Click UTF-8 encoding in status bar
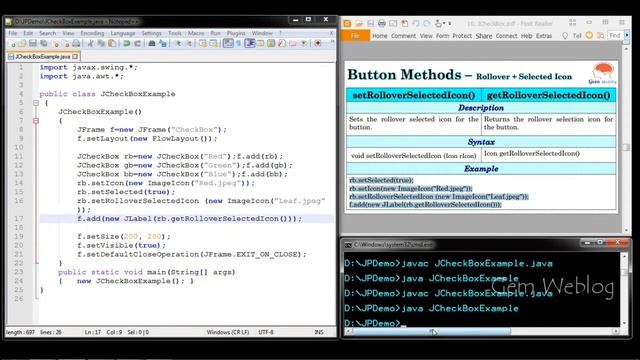 pyautogui.click(x=266, y=332)
